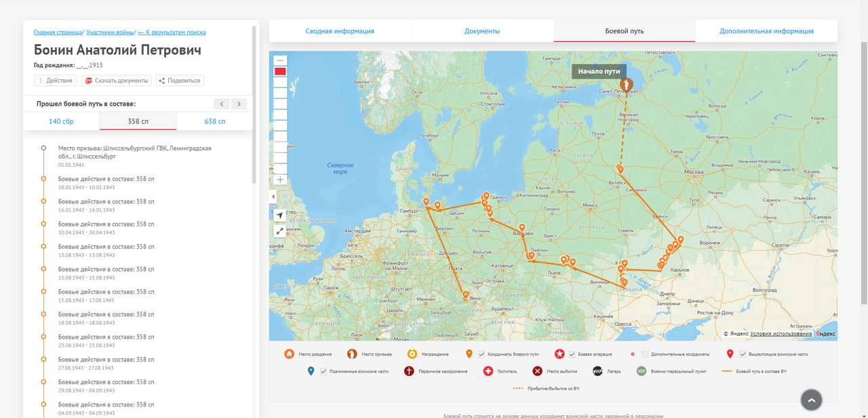Select the timeline entry dated 15.08.1943 - 17.08.1943
This screenshot has height=418, width=868.
click(106, 295)
